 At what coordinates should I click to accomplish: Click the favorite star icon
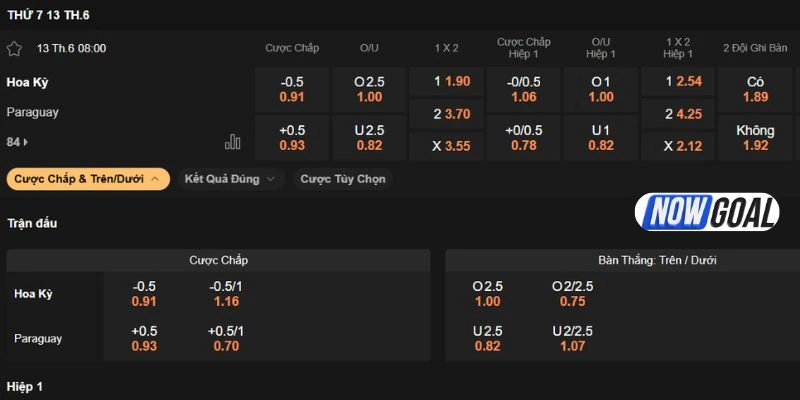(x=14, y=48)
